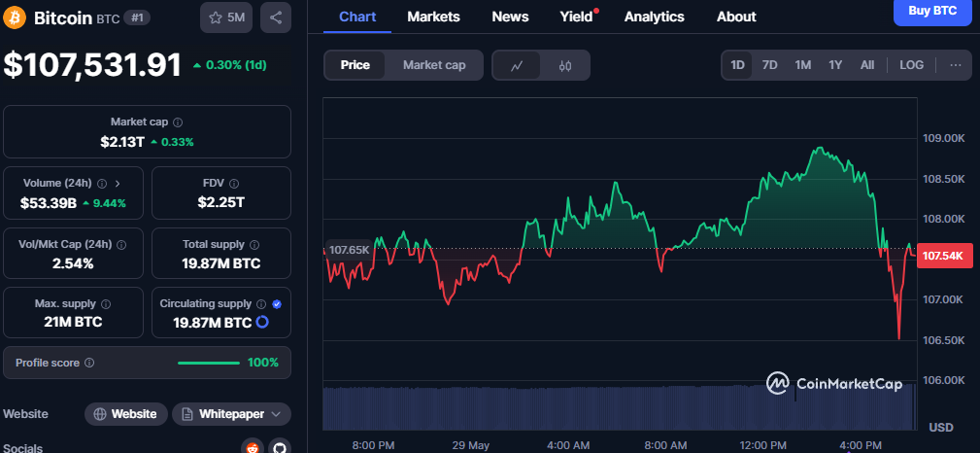Click the circulating supply progress ring
980x453 pixels.
coord(262,322)
